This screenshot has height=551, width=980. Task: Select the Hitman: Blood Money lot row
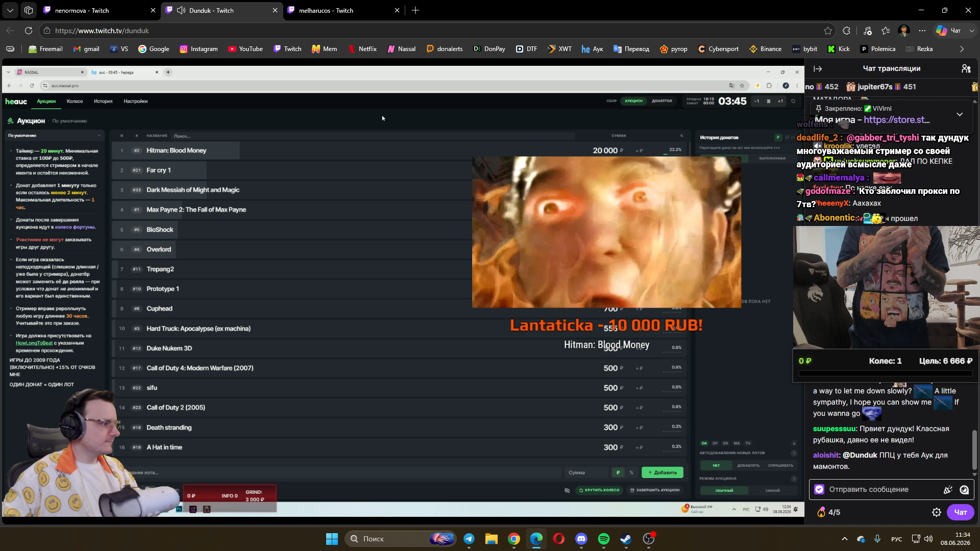(x=399, y=151)
